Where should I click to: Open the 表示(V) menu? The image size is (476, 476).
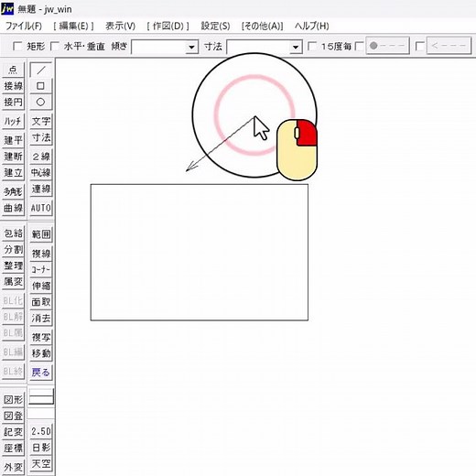coord(120,26)
